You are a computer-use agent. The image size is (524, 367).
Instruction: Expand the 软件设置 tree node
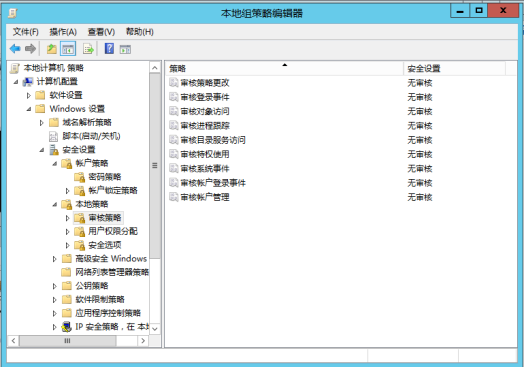click(29, 96)
